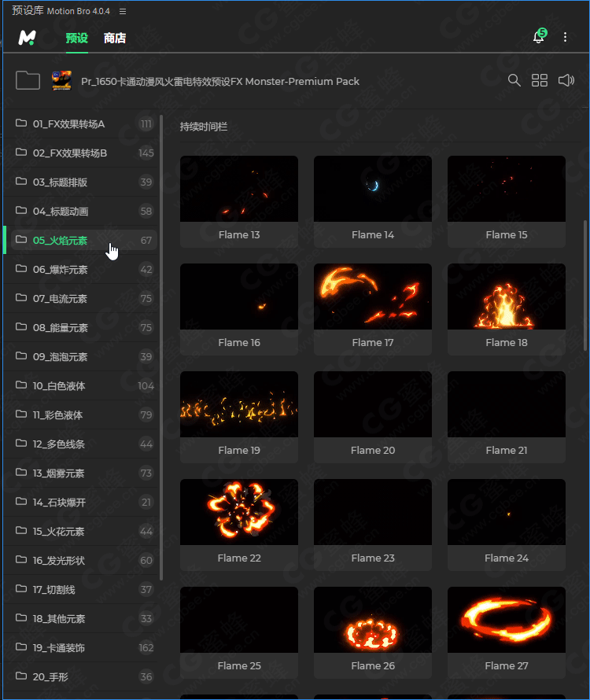Image resolution: width=590 pixels, height=700 pixels.
Task: Select the Flame 26 preset thumbnail
Action: pyautogui.click(x=373, y=620)
